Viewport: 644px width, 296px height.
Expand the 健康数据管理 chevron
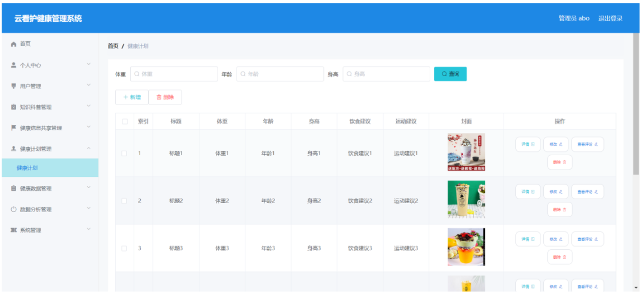[x=89, y=187]
